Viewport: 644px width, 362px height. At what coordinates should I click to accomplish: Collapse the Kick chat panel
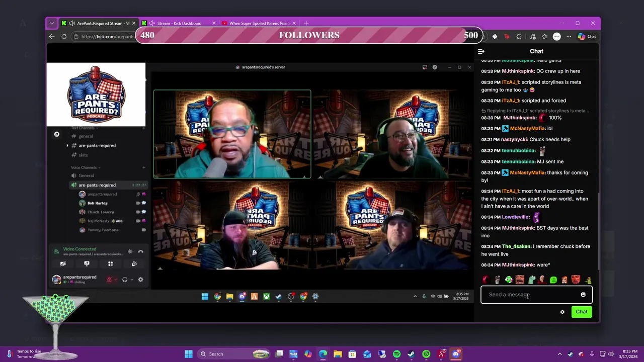(x=481, y=51)
